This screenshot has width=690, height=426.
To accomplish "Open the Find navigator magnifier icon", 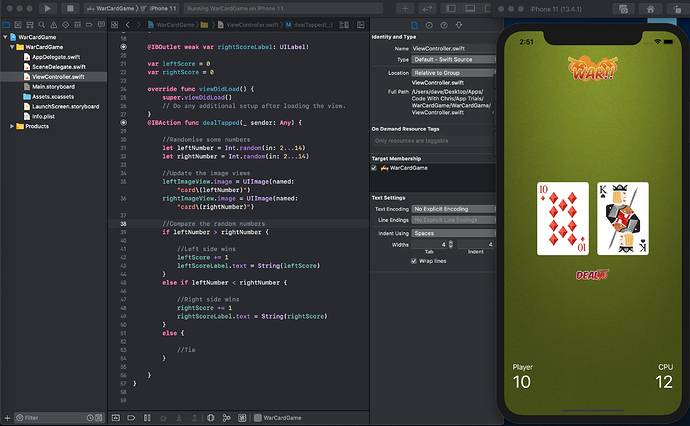I will [41, 23].
